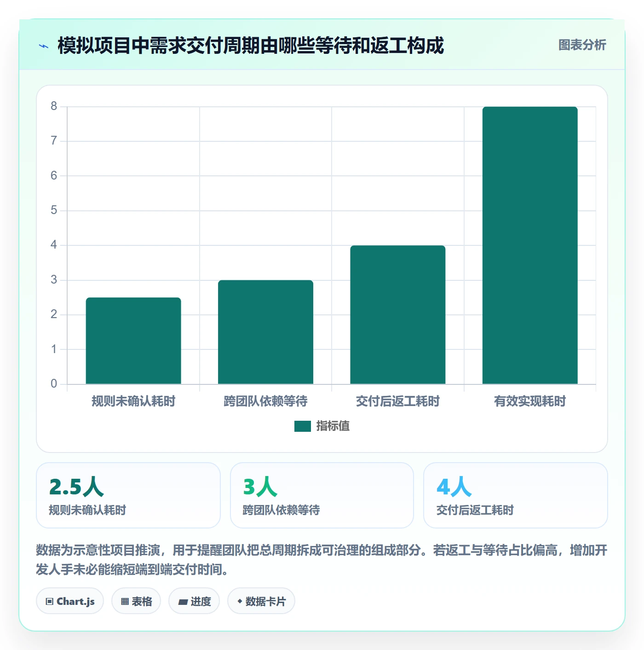Select the 规则未确认耗时 bar in chart
The height and width of the screenshot is (650, 644).
(x=133, y=341)
